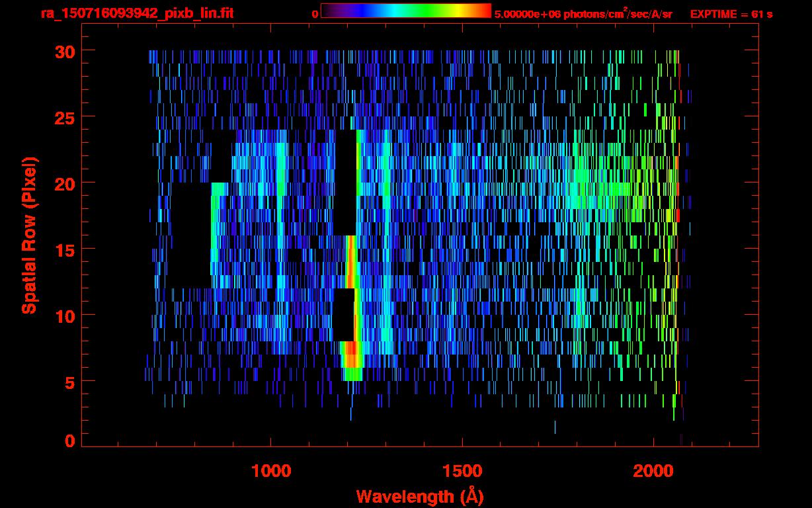Image resolution: width=812 pixels, height=508 pixels.
Task: Click the y-axis tick label 5
Action: [69, 382]
